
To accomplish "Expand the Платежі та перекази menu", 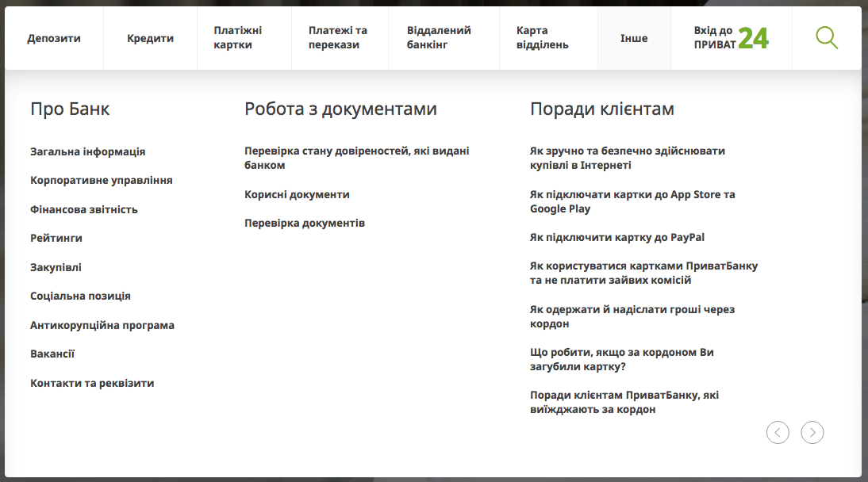I will tap(338, 38).
